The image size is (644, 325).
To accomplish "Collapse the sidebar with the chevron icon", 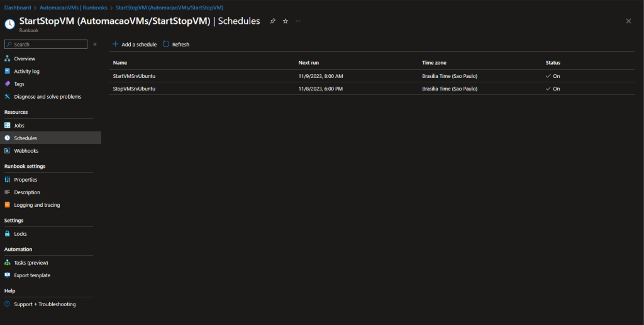I will point(95,45).
